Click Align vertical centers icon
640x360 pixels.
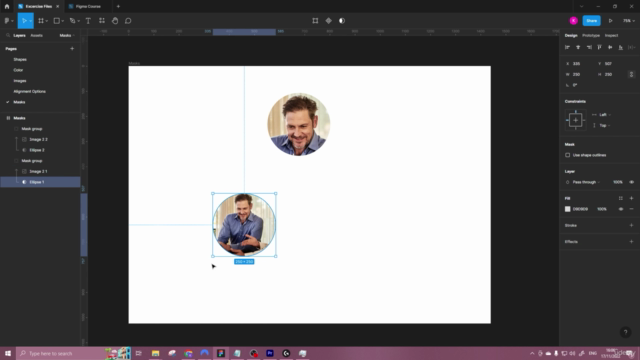(x=610, y=47)
